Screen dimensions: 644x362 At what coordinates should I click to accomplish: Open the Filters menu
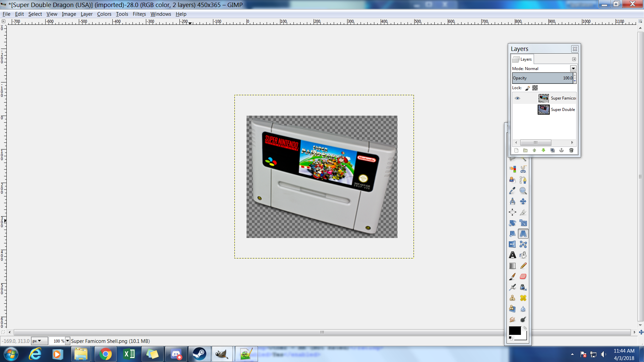(x=139, y=14)
